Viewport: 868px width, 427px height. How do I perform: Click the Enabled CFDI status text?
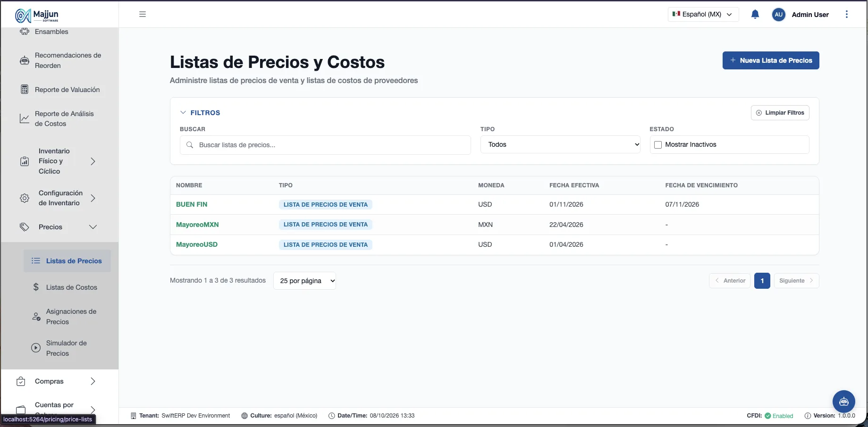(783, 416)
